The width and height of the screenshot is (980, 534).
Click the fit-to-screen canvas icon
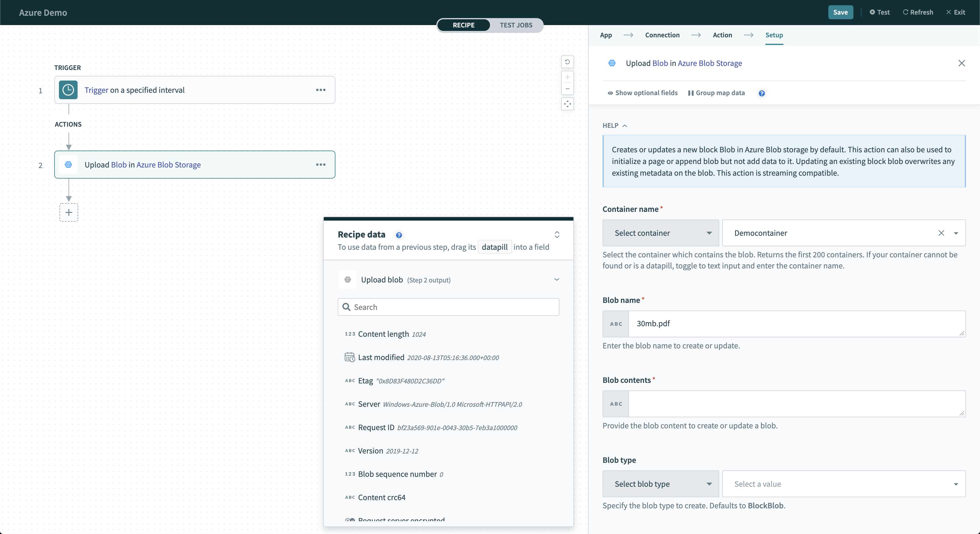point(567,104)
